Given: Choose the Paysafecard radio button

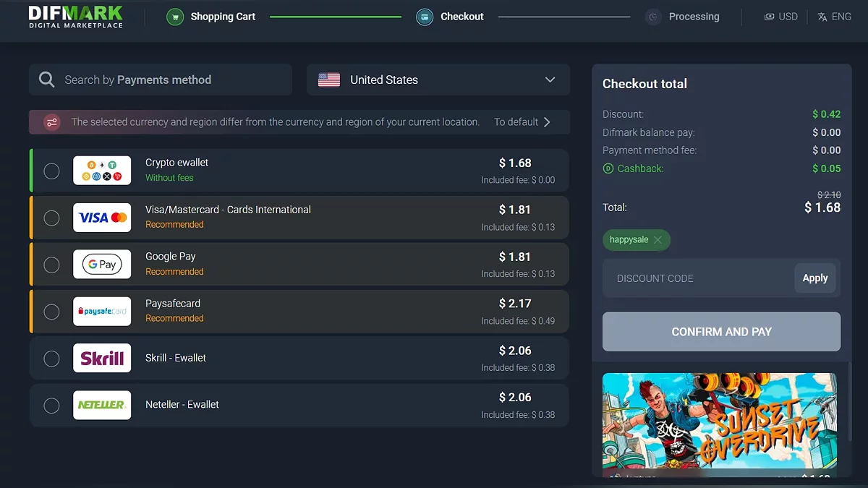Looking at the screenshot, I should click(x=51, y=312).
